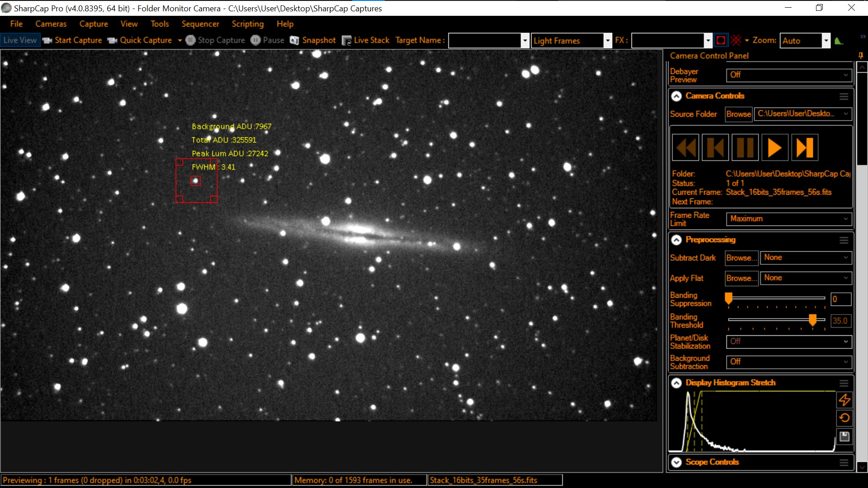The height and width of the screenshot is (488, 868).
Task: Open the Tools menu
Action: 160,24
